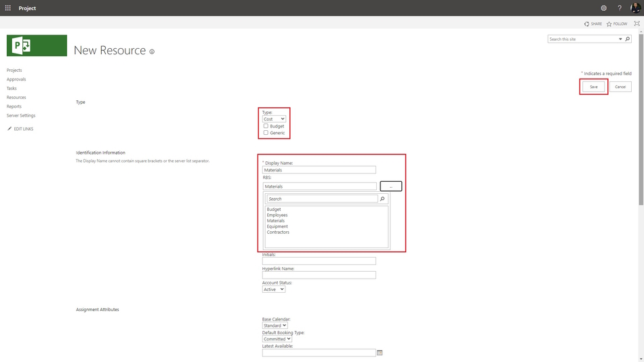Go to Reports in the sidebar
The image size is (644, 362).
14,106
